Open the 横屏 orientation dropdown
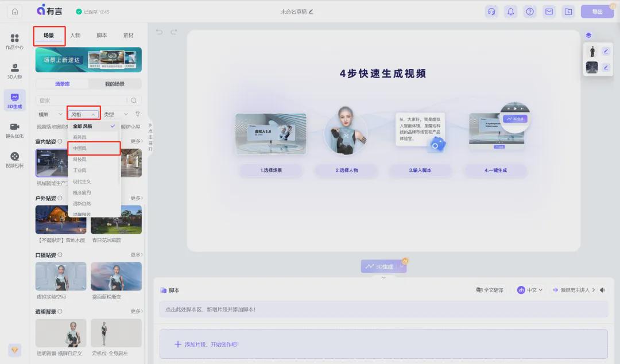 [x=49, y=114]
